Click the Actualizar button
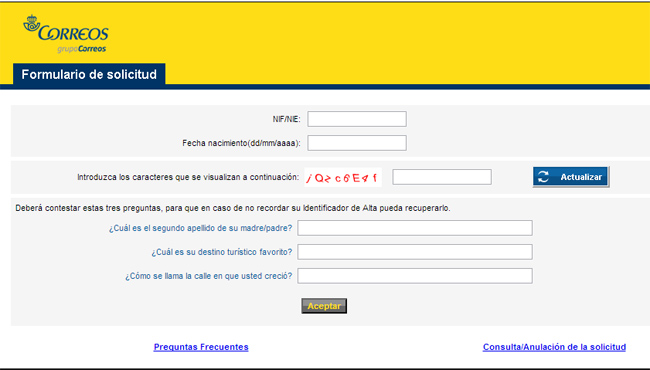The width and height of the screenshot is (650, 370). [x=571, y=177]
